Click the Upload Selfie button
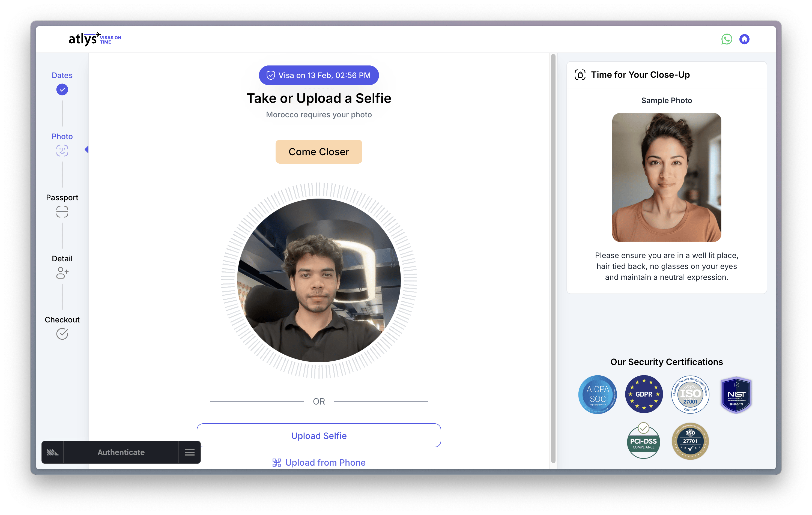Image resolution: width=812 pixels, height=515 pixels. tap(319, 435)
